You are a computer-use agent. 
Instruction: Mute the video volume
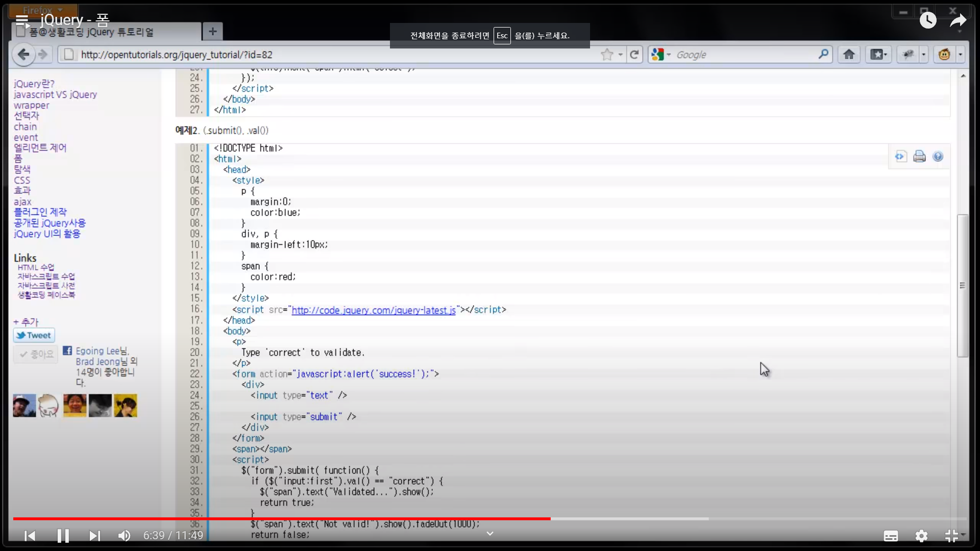tap(124, 536)
